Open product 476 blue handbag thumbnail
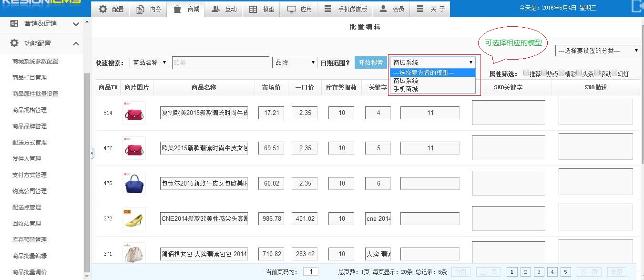Viewport: 644px width, 280px height. pos(134,183)
